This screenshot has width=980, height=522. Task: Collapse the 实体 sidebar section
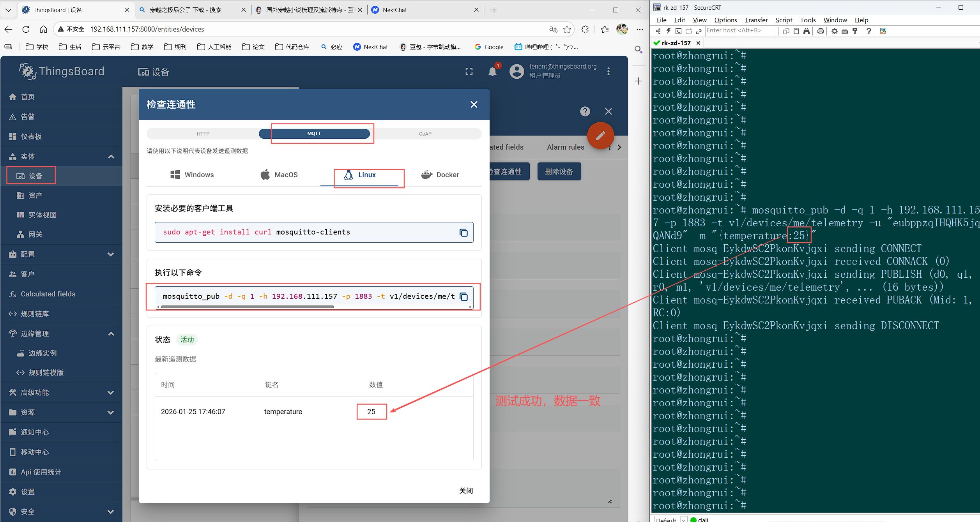pyautogui.click(x=111, y=157)
